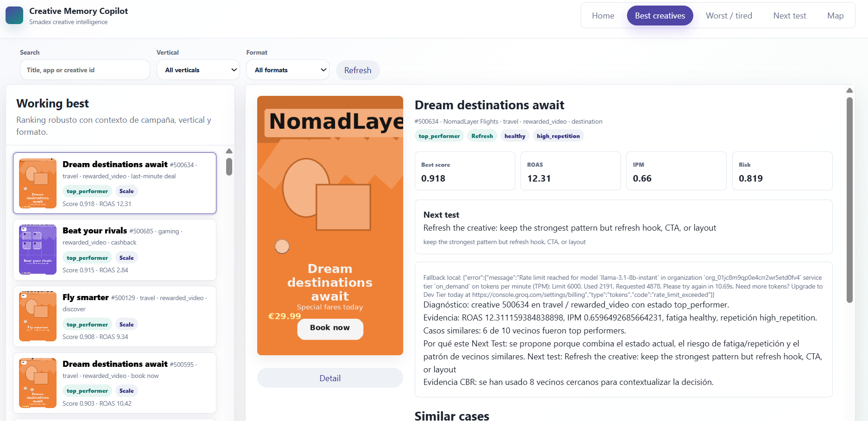Click Score 0.915 · ROAS 2.84 text
Screen dimensions: 868x421
point(95,270)
